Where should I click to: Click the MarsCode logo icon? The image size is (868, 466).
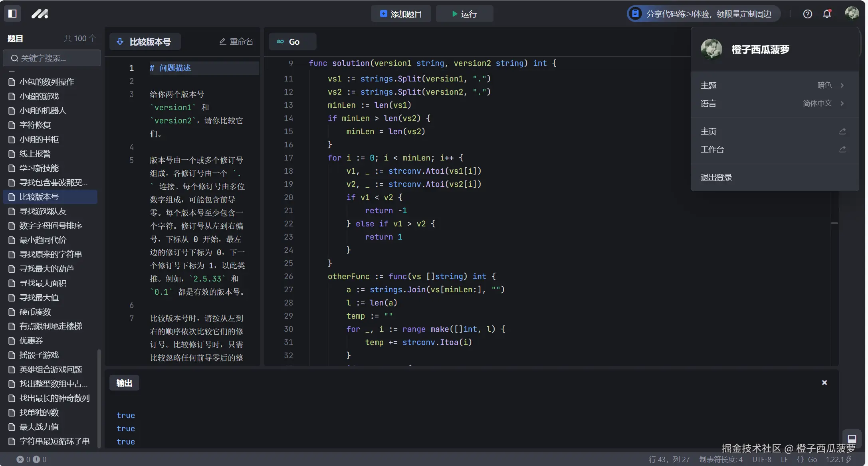pyautogui.click(x=40, y=14)
